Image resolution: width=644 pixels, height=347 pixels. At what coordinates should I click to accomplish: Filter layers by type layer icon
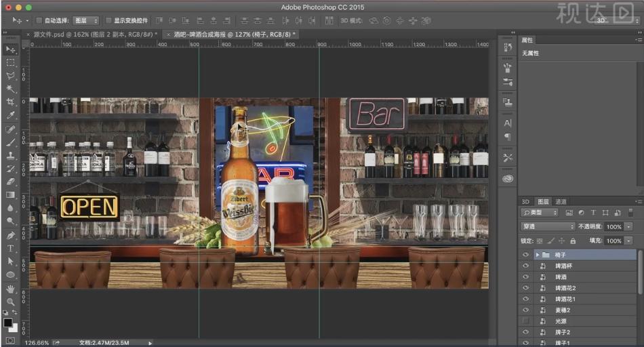pos(593,213)
